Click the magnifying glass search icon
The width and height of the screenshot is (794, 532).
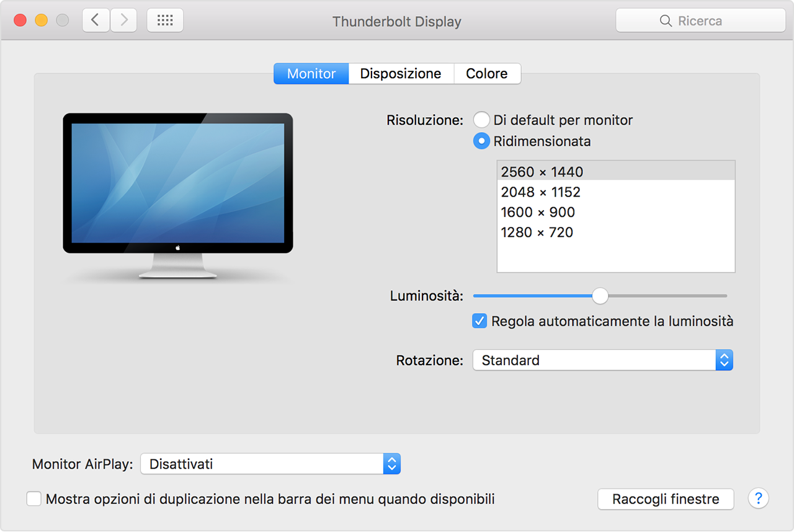[x=666, y=21]
